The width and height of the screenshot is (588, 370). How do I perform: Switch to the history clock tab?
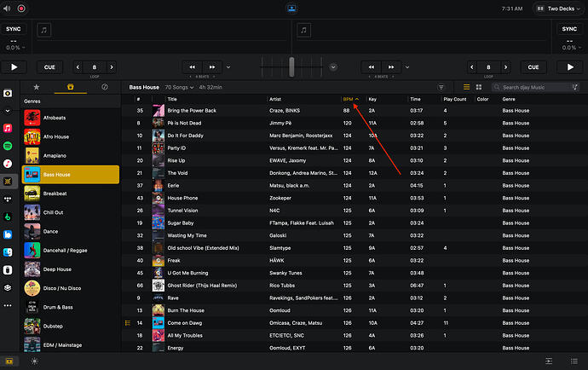pos(105,87)
